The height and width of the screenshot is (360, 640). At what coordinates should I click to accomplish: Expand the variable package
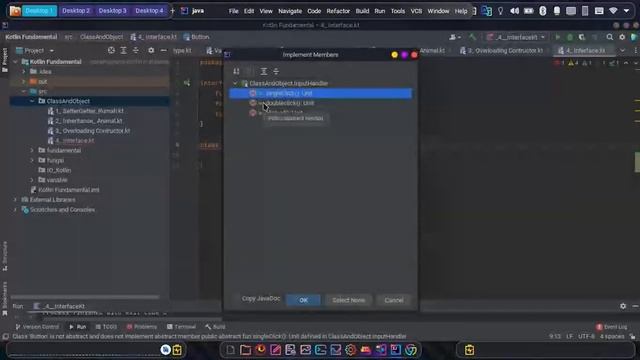32,180
